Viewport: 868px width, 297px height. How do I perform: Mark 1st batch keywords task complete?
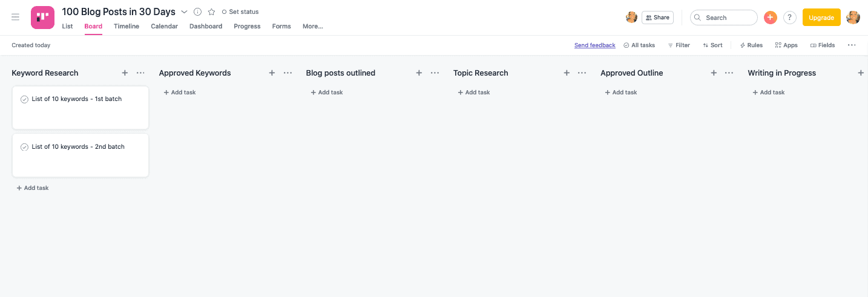(24, 99)
